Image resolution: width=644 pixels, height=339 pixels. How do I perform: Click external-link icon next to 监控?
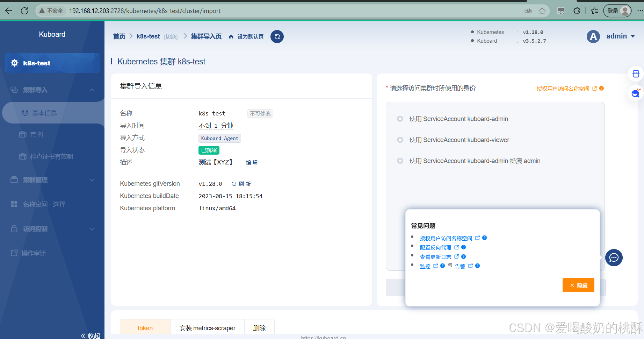436,266
